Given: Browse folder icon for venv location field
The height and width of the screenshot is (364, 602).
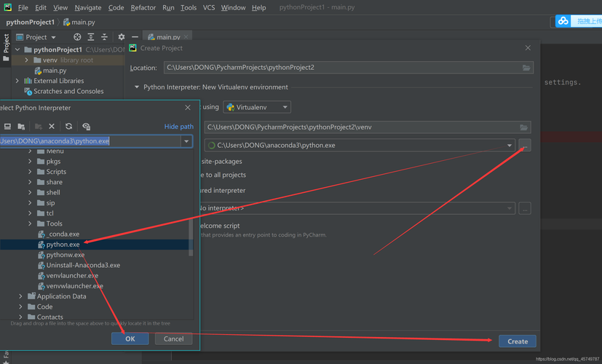Looking at the screenshot, I should coord(523,127).
